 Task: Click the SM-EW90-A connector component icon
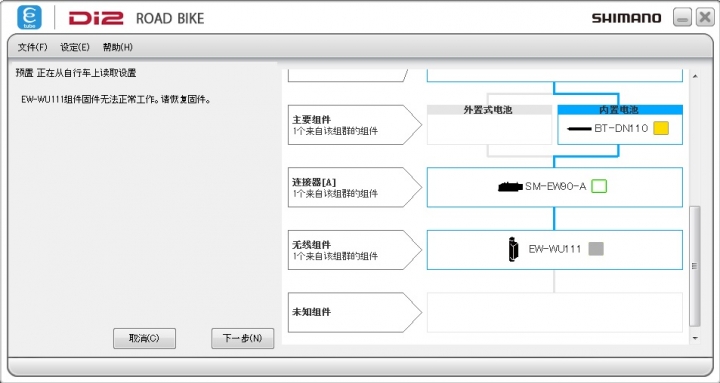coord(510,186)
